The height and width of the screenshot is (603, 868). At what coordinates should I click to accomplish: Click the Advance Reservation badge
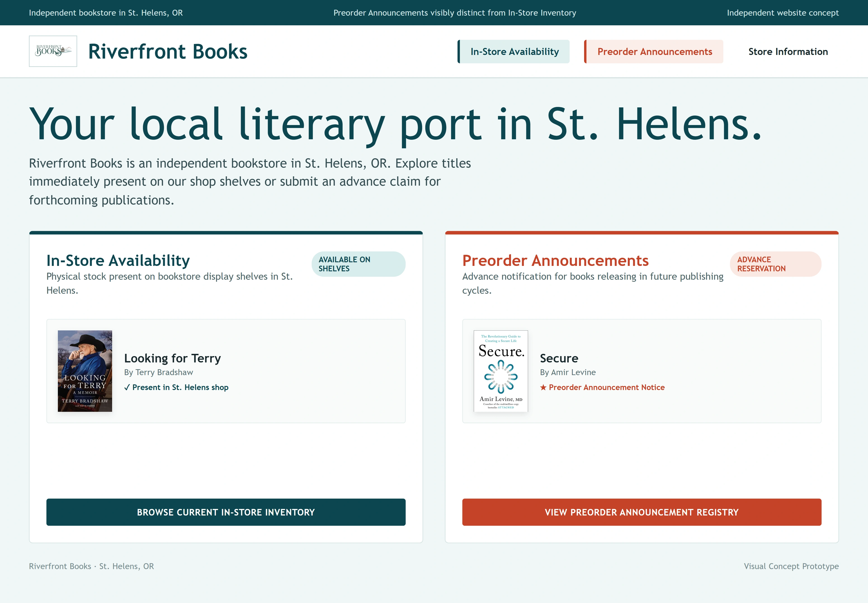[x=776, y=264]
